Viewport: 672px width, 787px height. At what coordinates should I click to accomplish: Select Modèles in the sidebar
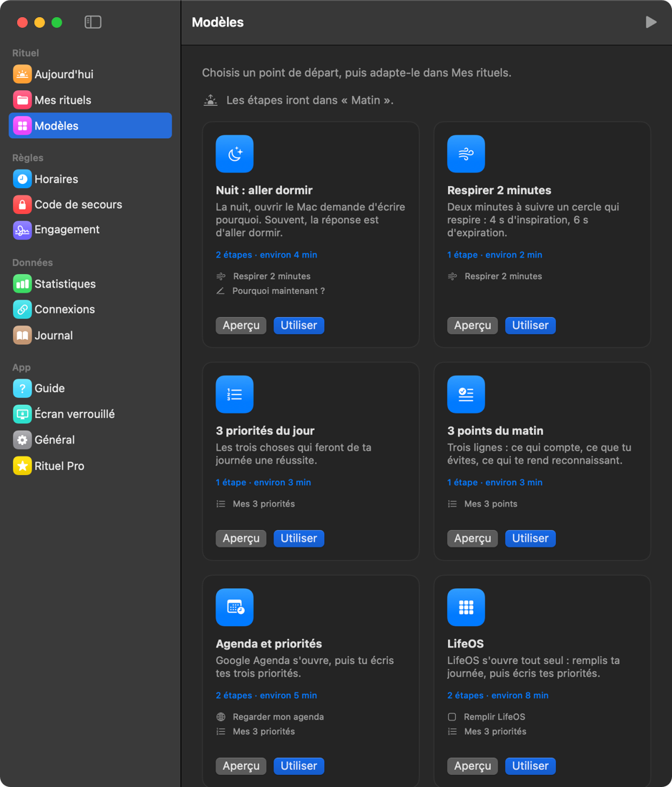point(90,125)
